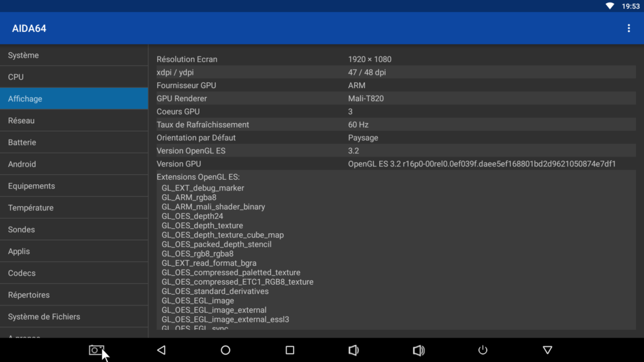
Task: Select the Version GPU label
Action: point(179,164)
